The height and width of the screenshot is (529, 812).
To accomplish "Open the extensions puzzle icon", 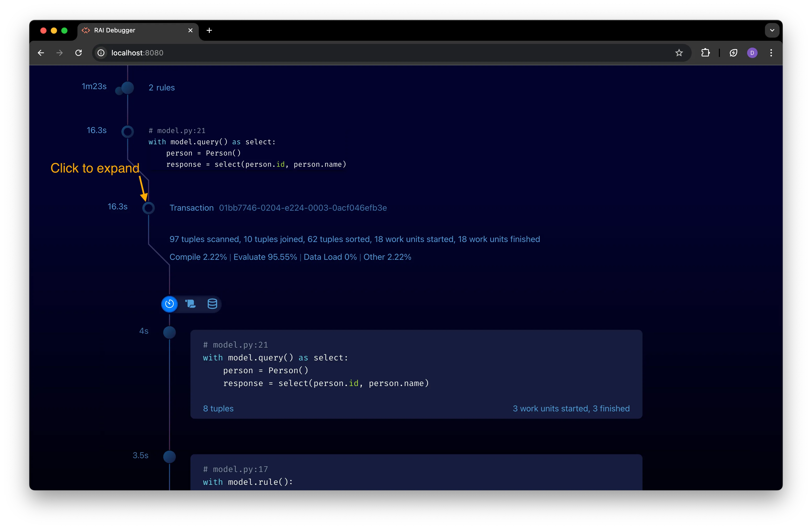I will click(705, 53).
